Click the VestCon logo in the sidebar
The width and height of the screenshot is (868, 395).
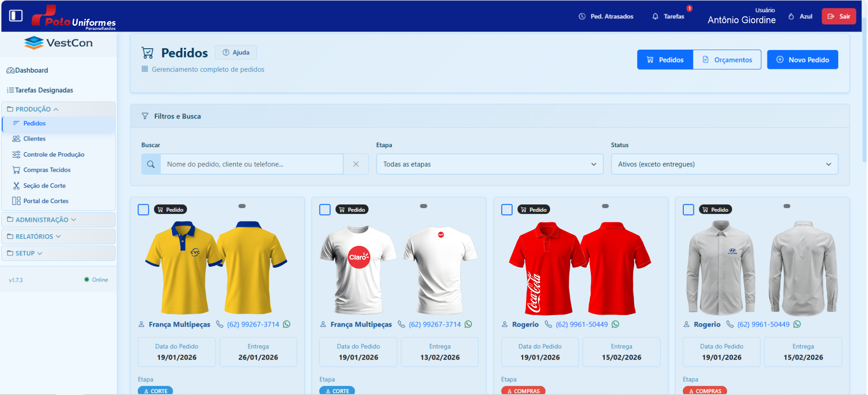[58, 43]
